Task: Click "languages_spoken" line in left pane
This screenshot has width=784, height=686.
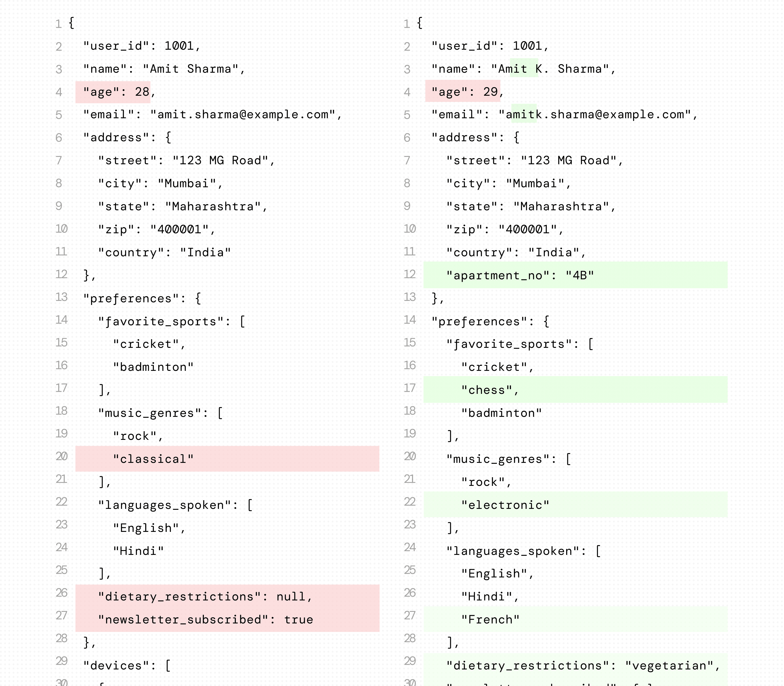Action: click(175, 505)
